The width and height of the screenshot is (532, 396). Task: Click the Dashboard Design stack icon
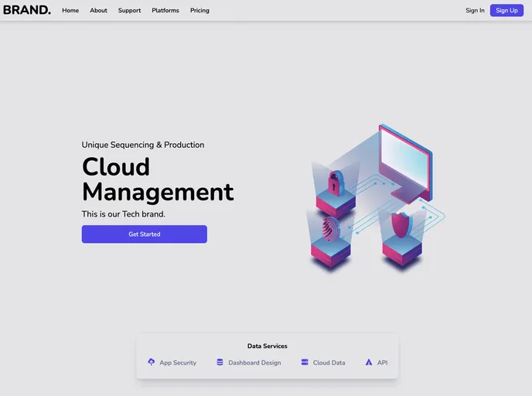click(220, 362)
